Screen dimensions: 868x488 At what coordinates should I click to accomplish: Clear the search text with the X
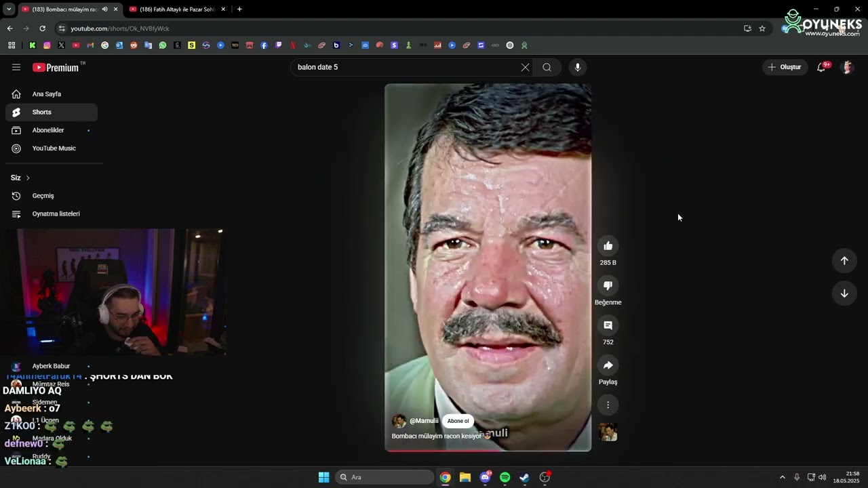click(x=525, y=67)
